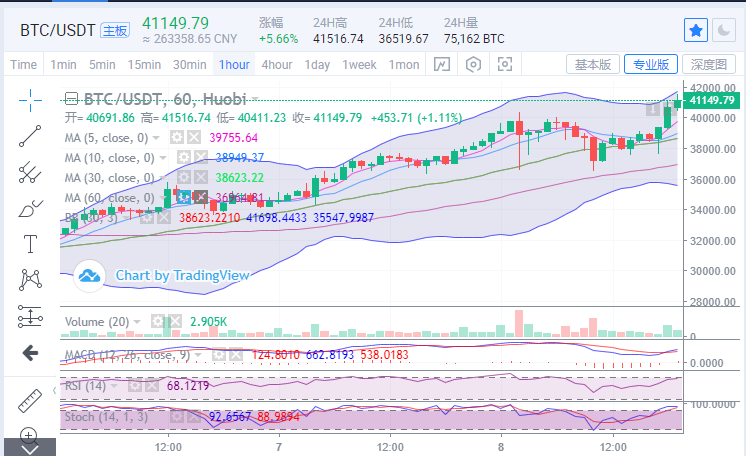The image size is (746, 456).
Task: Open the MA (5, close, 0) dropdown arrow
Action: (156, 138)
